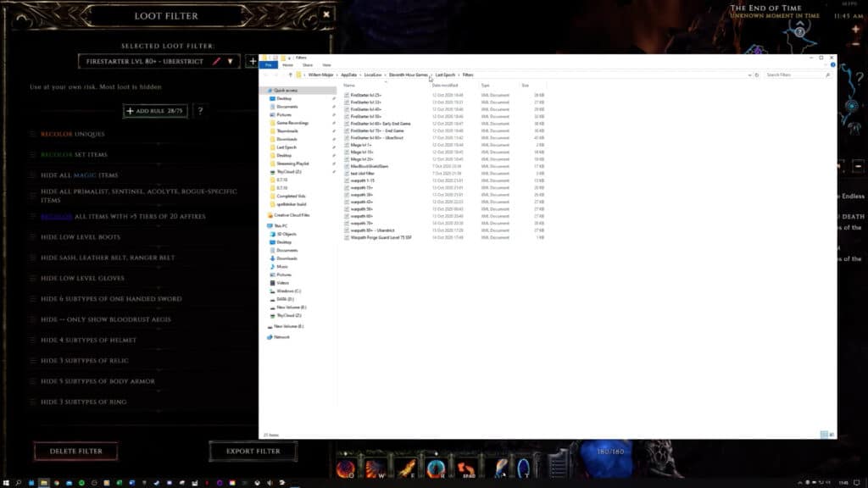The width and height of the screenshot is (868, 488).
Task: Select the Recolor Set Items rule
Action: point(75,154)
